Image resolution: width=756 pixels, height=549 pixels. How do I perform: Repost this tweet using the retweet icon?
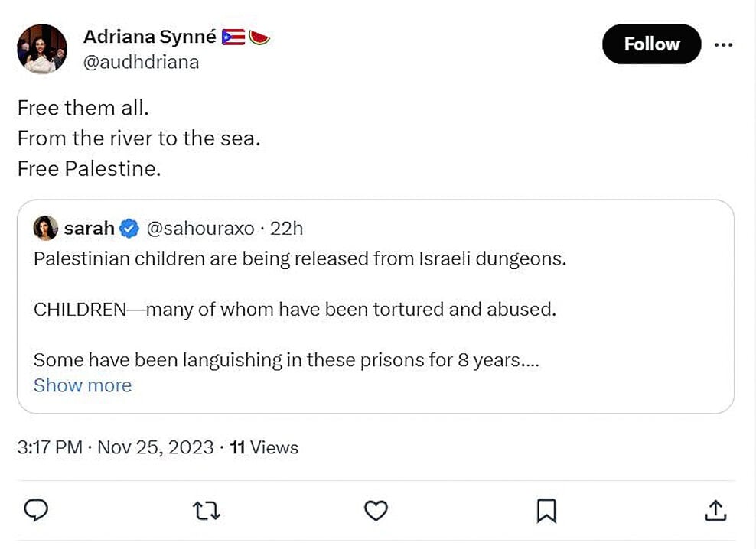(207, 510)
